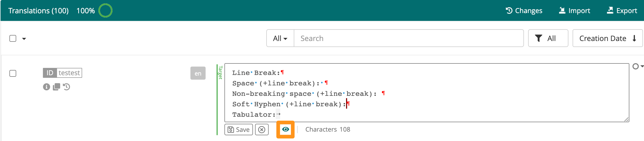The width and height of the screenshot is (644, 141).
Task: Click the funnel filter icon
Action: click(x=538, y=38)
